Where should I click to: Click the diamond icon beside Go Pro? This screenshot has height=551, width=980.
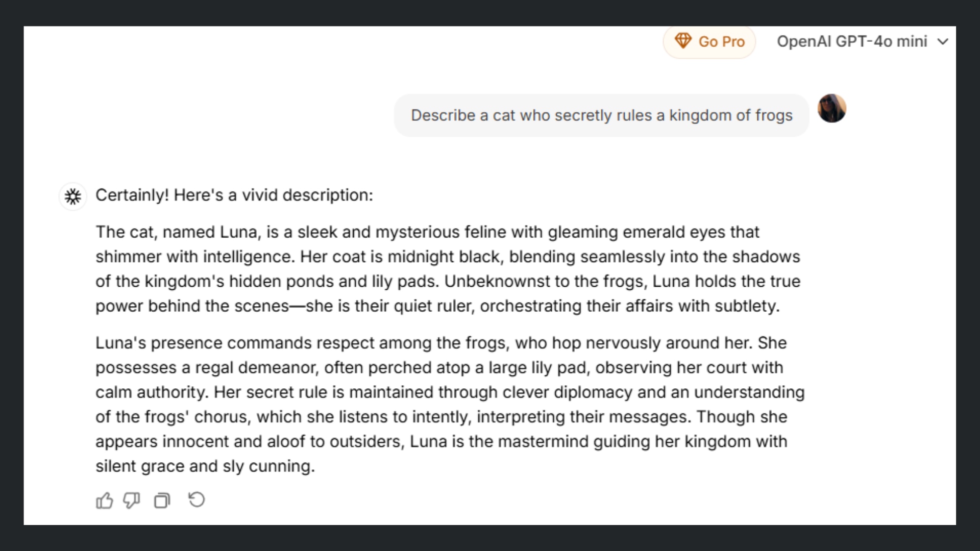tap(683, 41)
